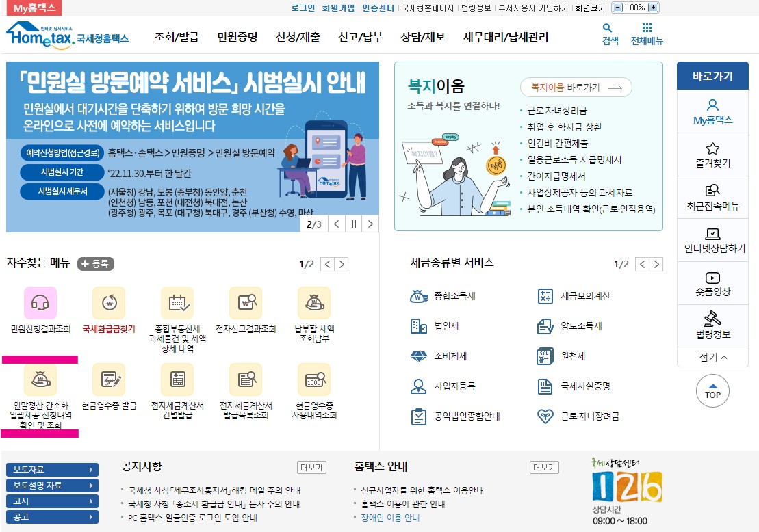Click the 소비제세 diamond icon
Screen dimensions: 759x532
(418, 356)
